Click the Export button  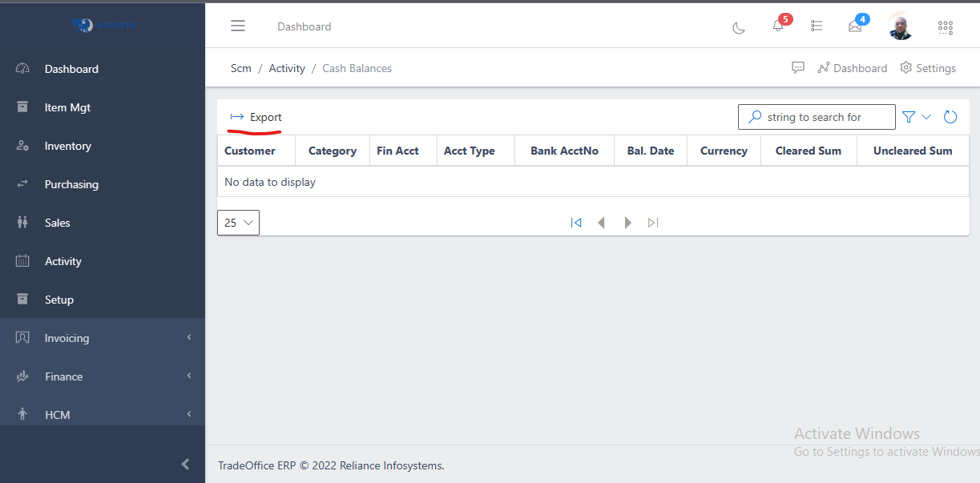256,117
